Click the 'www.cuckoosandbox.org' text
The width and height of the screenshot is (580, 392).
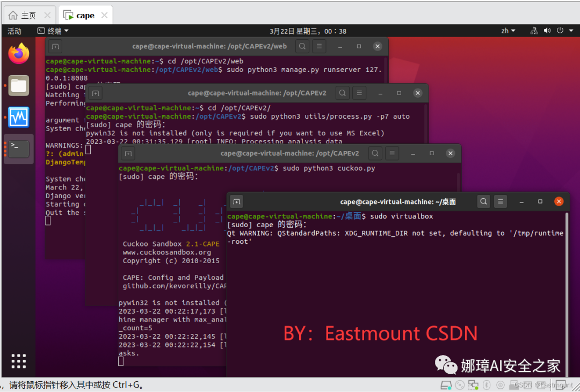(x=167, y=252)
